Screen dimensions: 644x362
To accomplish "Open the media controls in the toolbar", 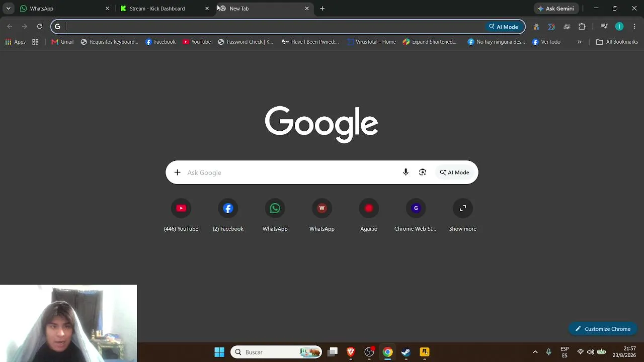I will pyautogui.click(x=604, y=27).
